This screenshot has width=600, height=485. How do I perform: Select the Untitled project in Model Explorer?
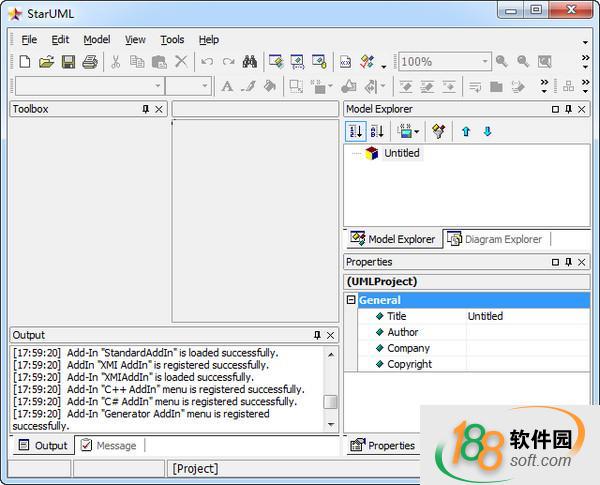[x=402, y=153]
